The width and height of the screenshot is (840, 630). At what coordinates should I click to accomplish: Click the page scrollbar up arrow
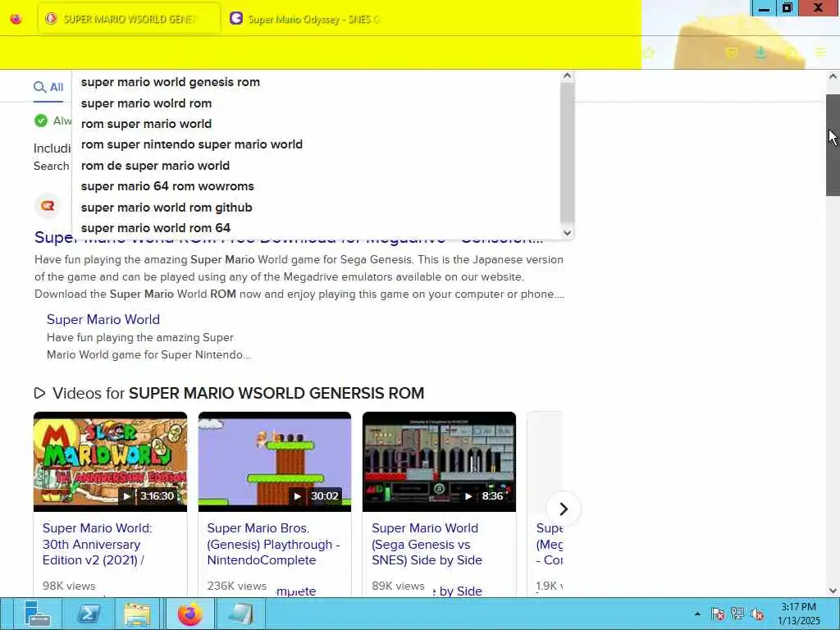[x=833, y=76]
